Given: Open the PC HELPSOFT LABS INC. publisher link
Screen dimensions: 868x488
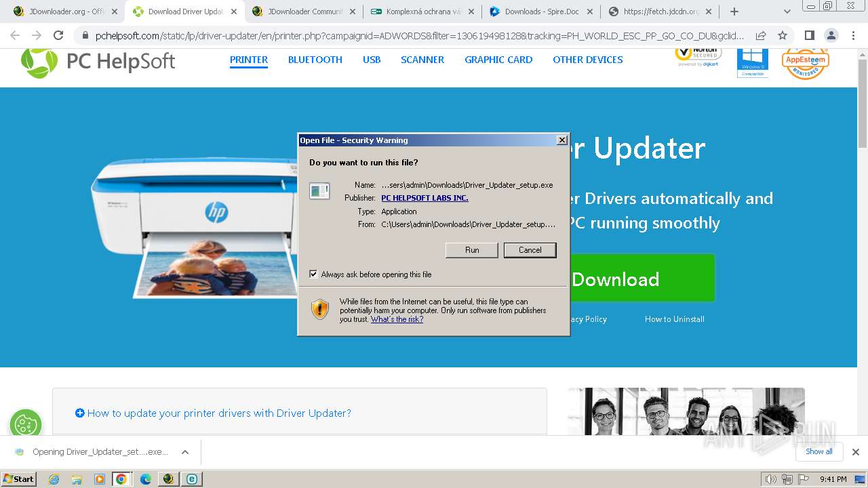Looking at the screenshot, I should click(x=425, y=198).
